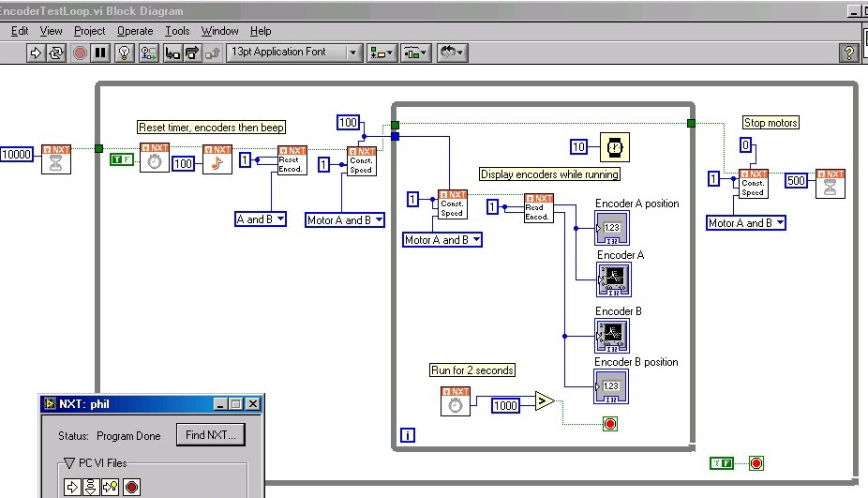Image resolution: width=868 pixels, height=498 pixels.
Task: Click the 10 constant beside the wait icon
Action: click(x=578, y=147)
